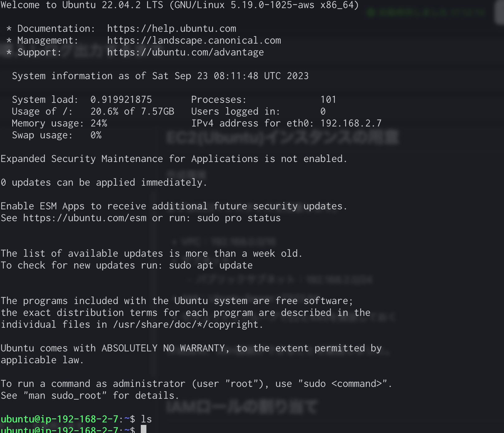Select the ls command text

coord(146,419)
